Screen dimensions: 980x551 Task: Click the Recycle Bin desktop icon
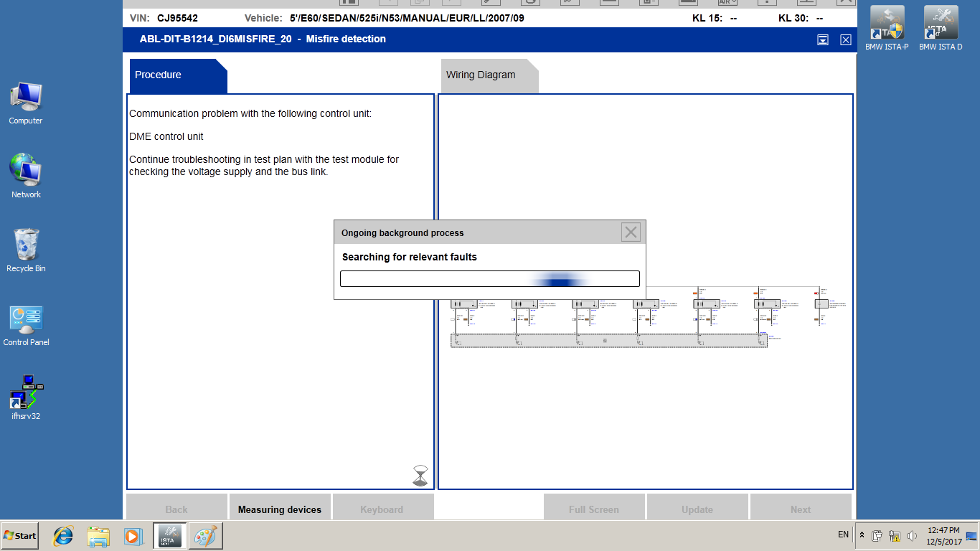26,248
